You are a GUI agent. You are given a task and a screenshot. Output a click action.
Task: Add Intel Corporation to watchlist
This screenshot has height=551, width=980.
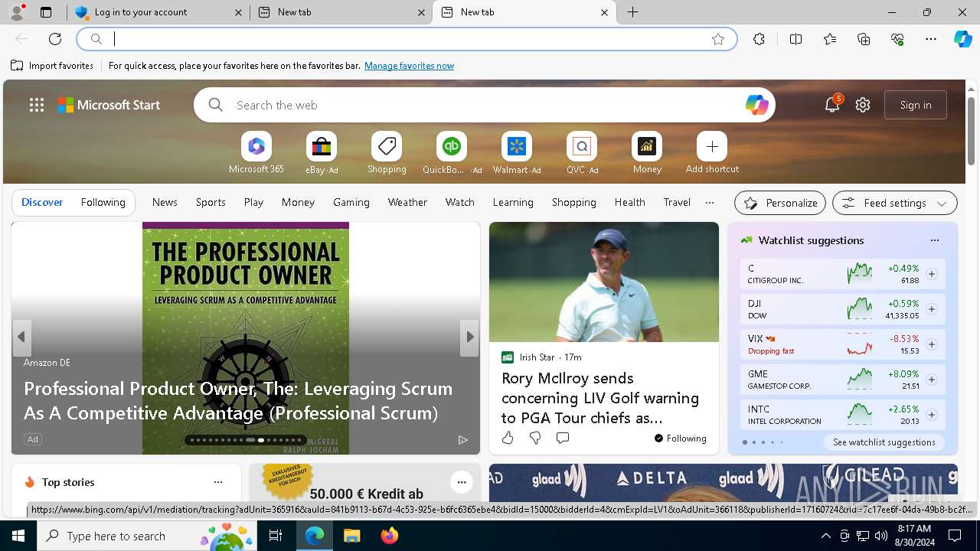click(x=932, y=415)
